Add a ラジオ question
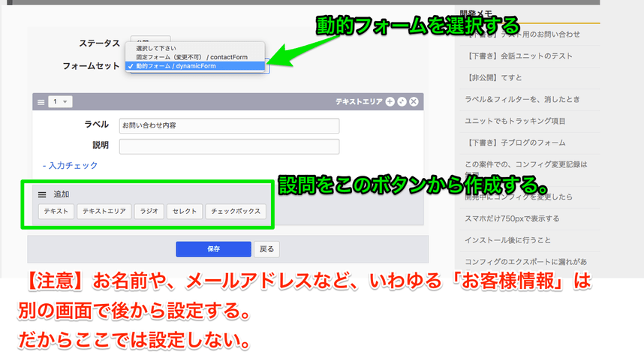644x355 pixels. pyautogui.click(x=149, y=212)
